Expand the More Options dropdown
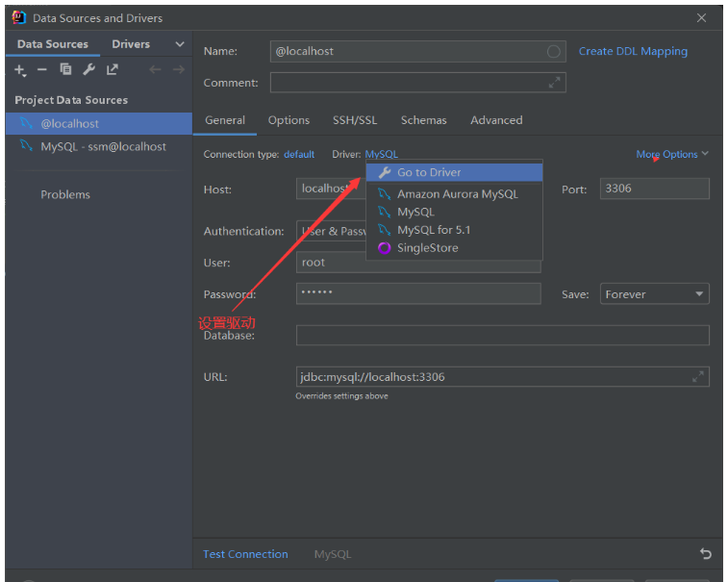Viewport: 728px width, 582px height. 672,154
